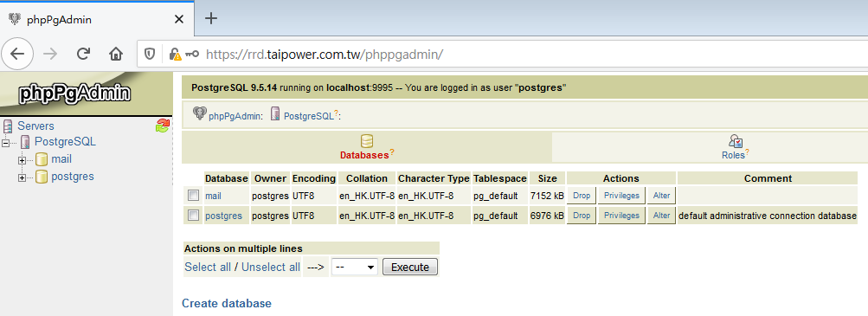Click the Execute button
868x316 pixels.
coord(410,268)
